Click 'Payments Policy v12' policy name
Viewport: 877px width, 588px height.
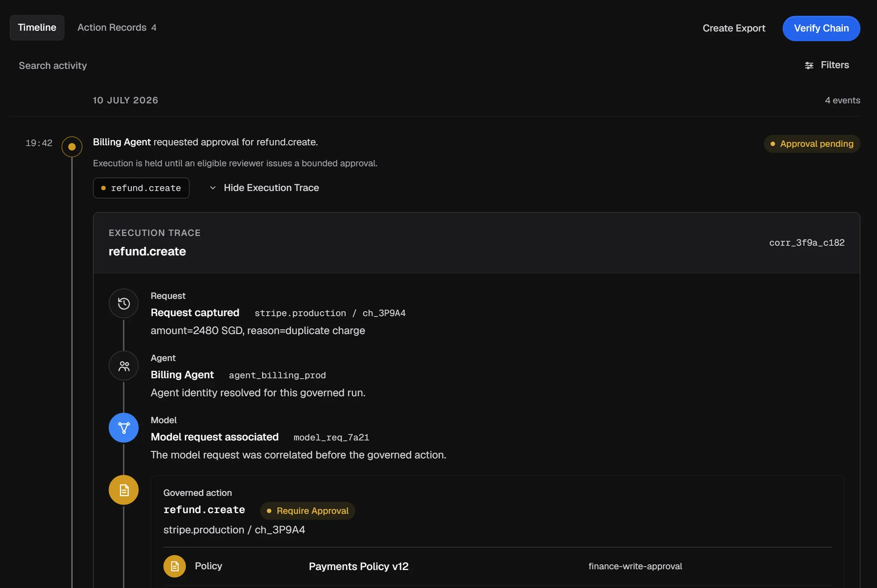click(358, 566)
